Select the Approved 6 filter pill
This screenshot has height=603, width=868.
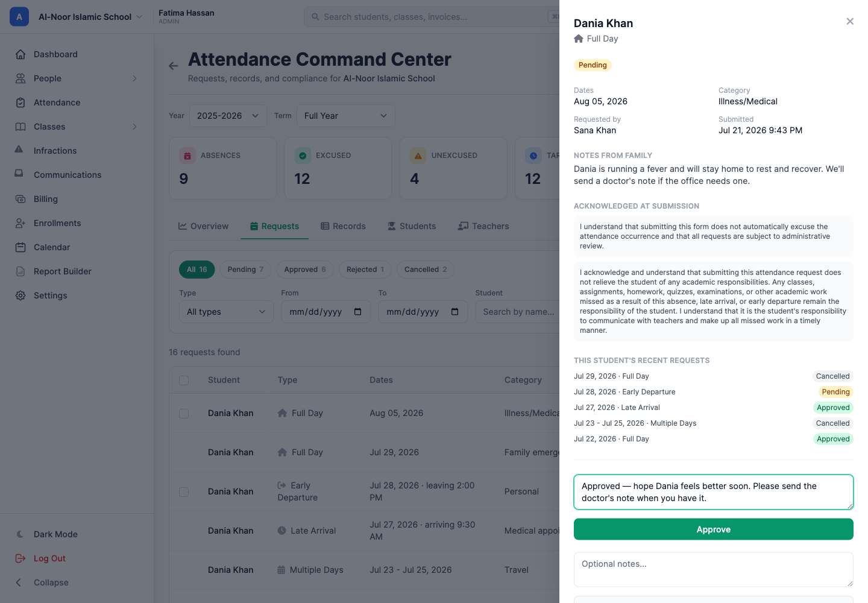coord(305,270)
